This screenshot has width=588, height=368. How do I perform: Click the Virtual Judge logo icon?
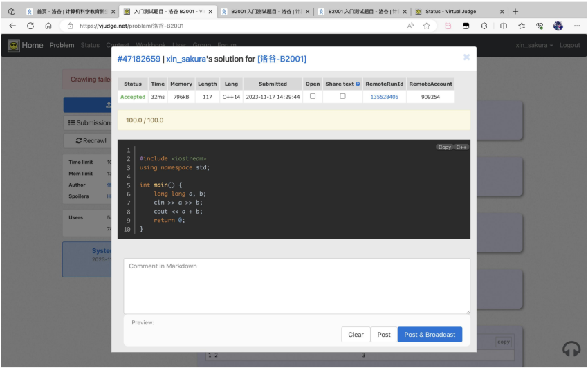[14, 46]
